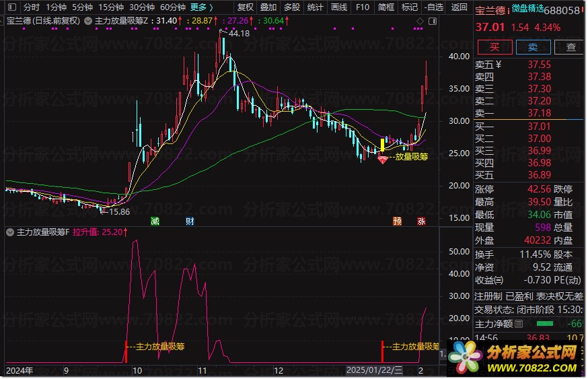Screen dimensions: 588x379
Task: Click the 最高 value 39.50
Action: [x=540, y=202]
